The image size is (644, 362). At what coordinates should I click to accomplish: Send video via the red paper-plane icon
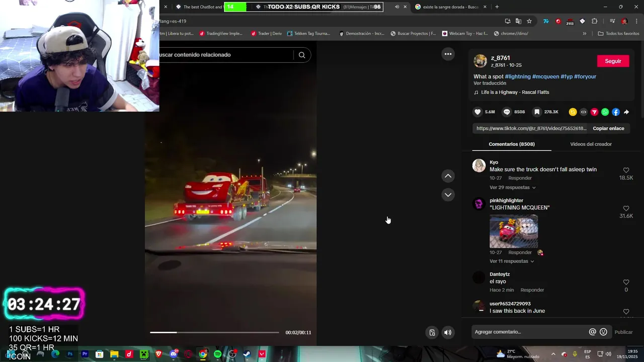pos(594,112)
